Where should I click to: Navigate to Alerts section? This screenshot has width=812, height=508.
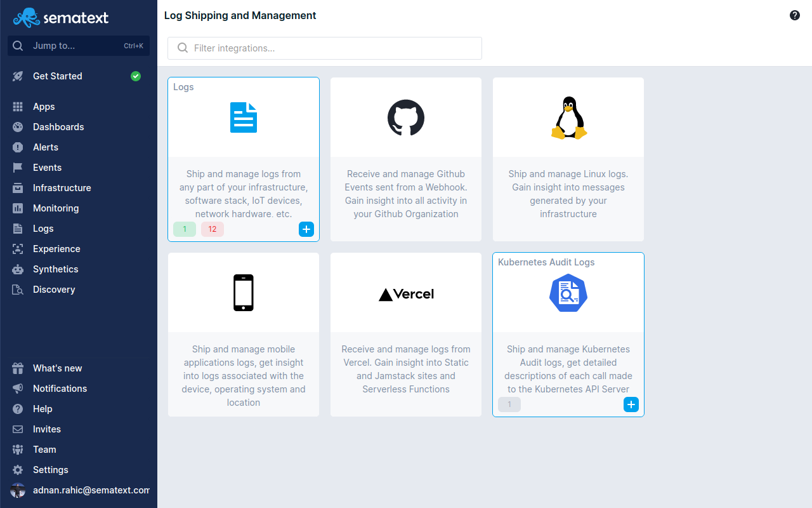click(x=79, y=147)
